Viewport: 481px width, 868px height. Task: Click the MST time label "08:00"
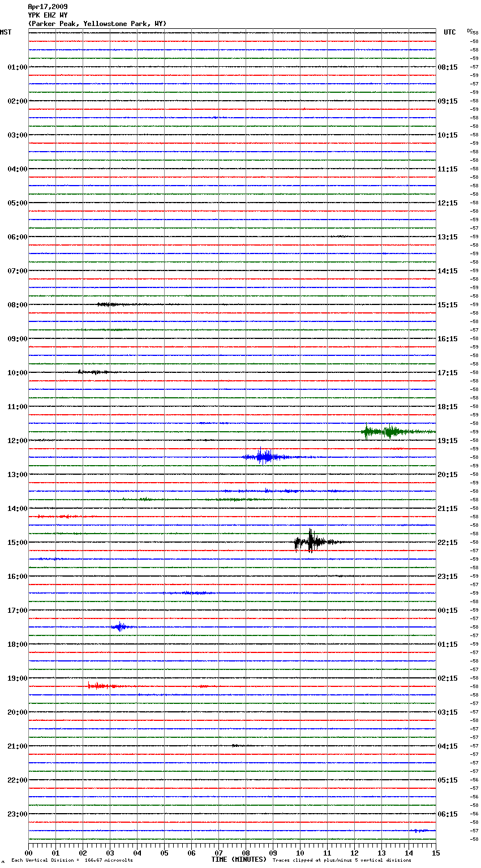pyautogui.click(x=18, y=305)
